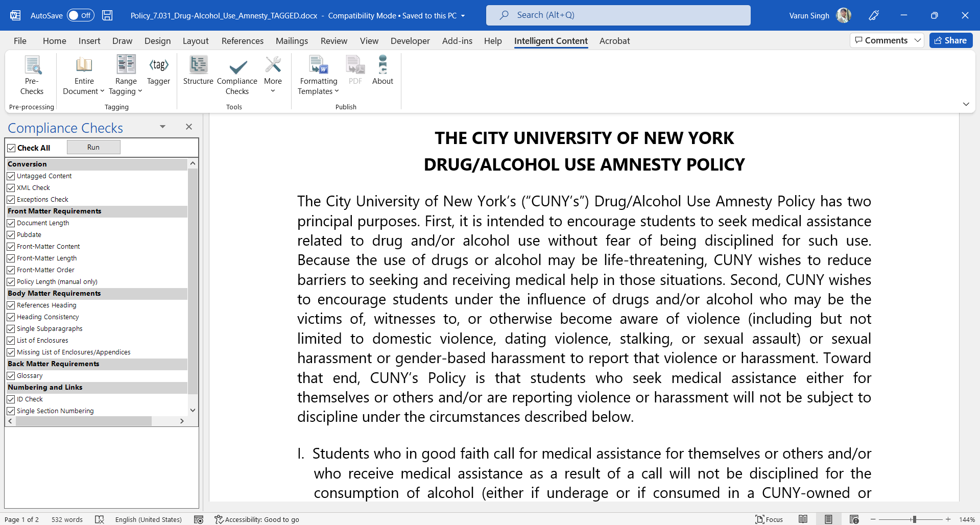Click macro recording status bar icon
Image resolution: width=980 pixels, height=525 pixels.
[199, 519]
